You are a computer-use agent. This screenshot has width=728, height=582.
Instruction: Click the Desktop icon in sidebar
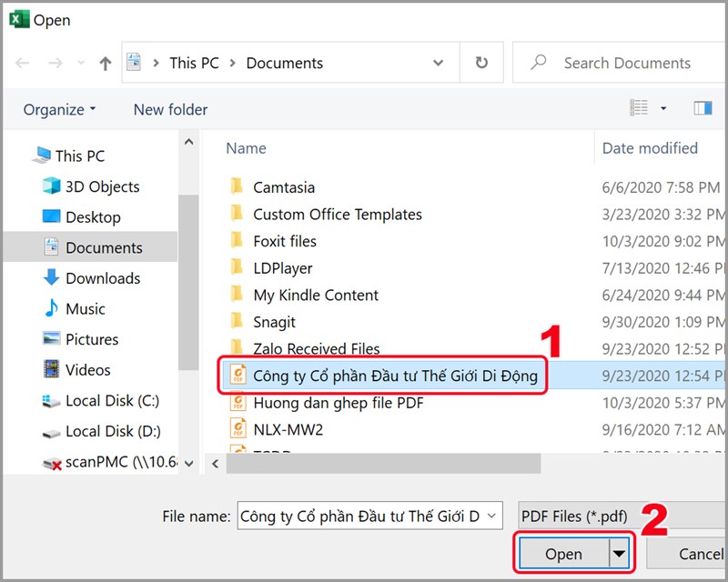click(x=51, y=216)
